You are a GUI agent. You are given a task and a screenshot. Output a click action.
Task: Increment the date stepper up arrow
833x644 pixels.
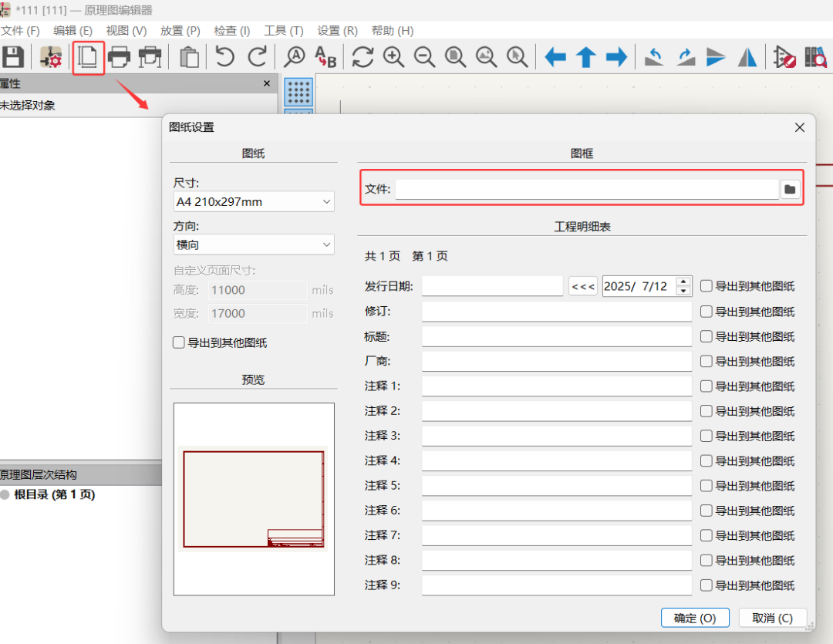pyautogui.click(x=683, y=281)
